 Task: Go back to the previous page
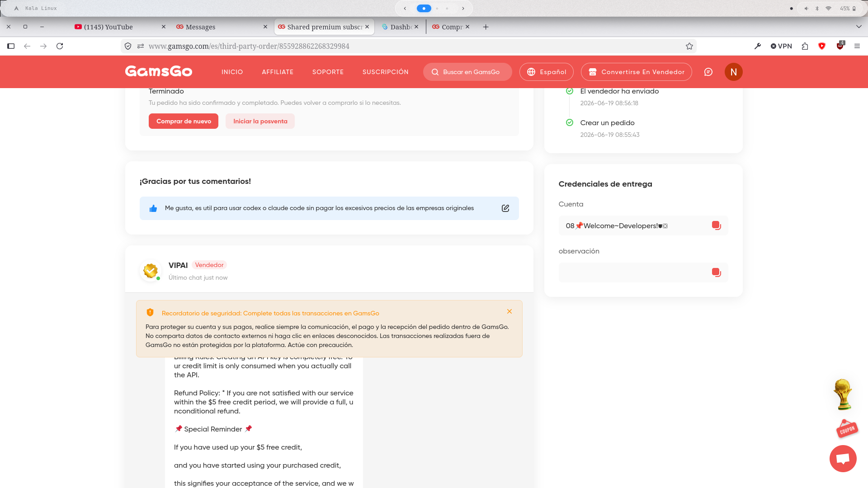(27, 46)
